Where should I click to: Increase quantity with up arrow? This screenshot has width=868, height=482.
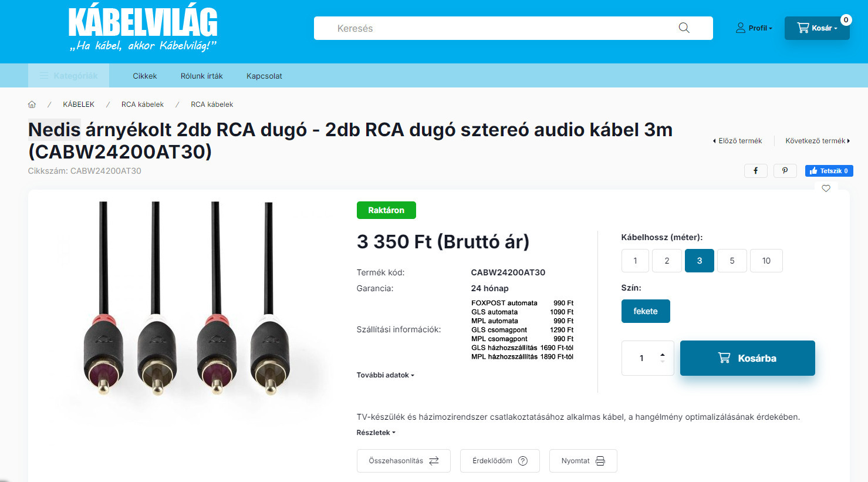(x=663, y=355)
